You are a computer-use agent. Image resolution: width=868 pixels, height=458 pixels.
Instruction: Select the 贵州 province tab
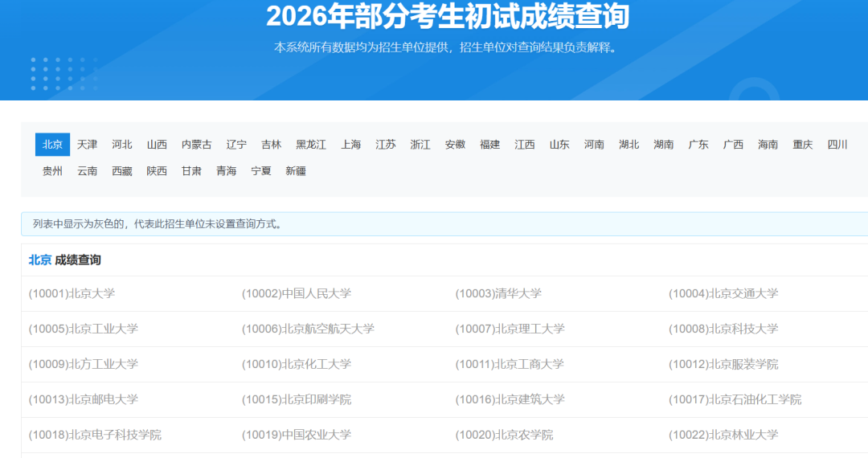point(52,171)
